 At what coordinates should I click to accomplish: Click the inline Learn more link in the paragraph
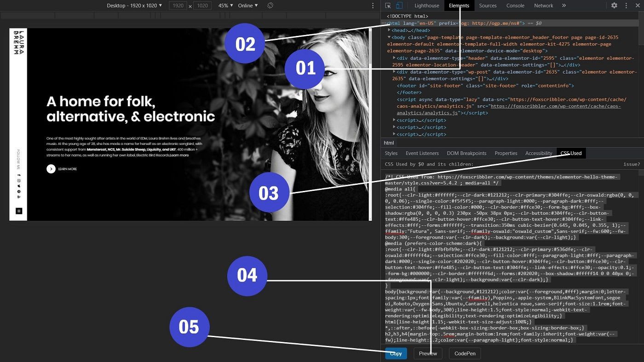pyautogui.click(x=179, y=155)
